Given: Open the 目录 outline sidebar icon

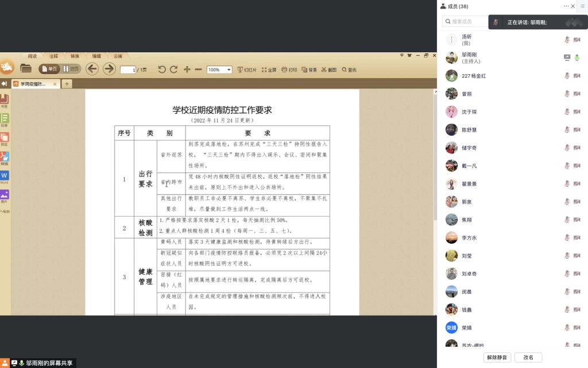Looking at the screenshot, I should [5, 118].
